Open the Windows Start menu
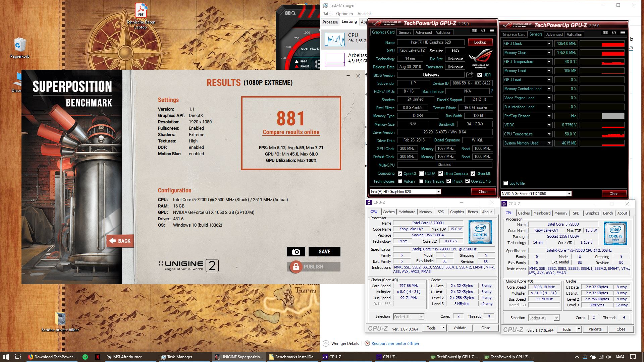Screen dimensions: 644x362 coord(5,357)
